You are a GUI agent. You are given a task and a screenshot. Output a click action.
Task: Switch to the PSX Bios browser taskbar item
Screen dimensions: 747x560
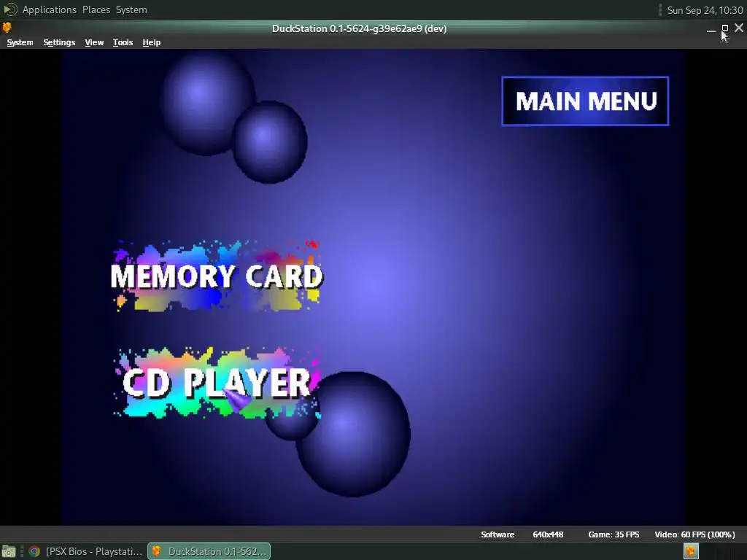86,551
